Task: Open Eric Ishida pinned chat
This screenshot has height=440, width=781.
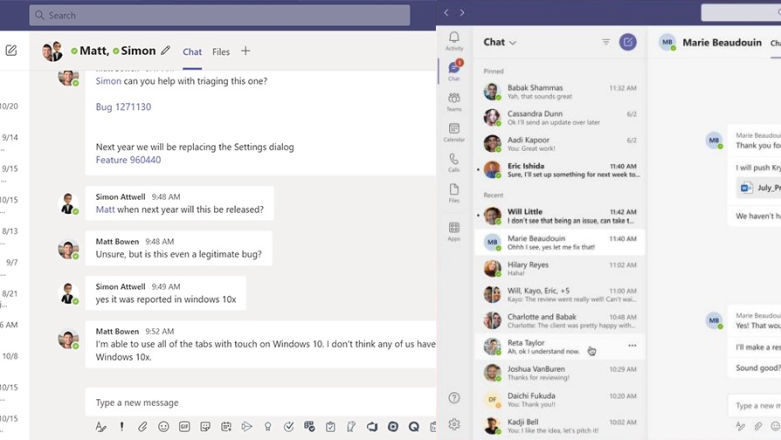Action: click(560, 170)
